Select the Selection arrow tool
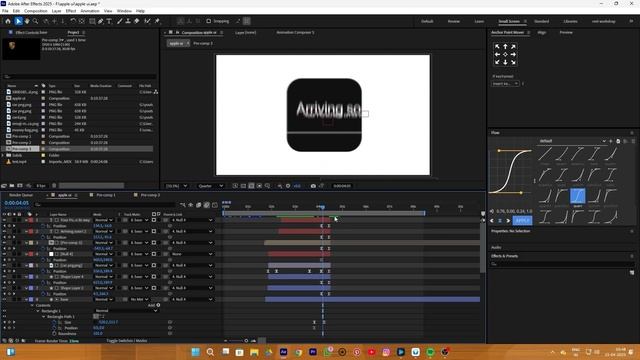 (x=18, y=21)
